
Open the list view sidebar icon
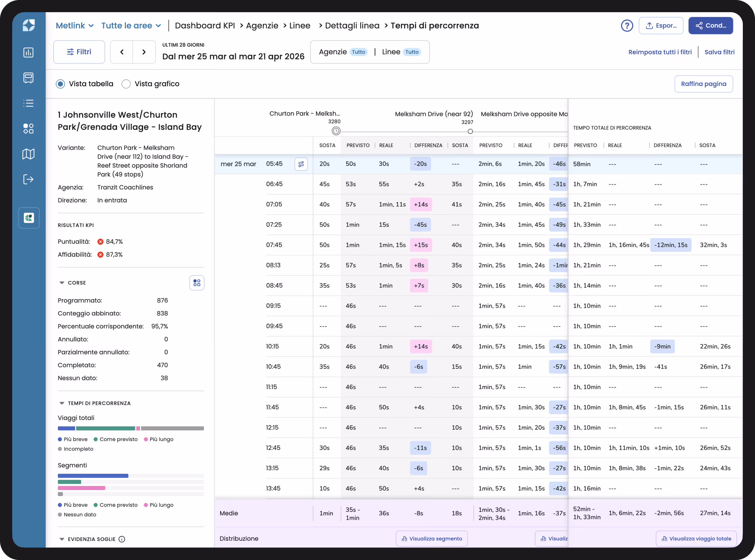28,103
